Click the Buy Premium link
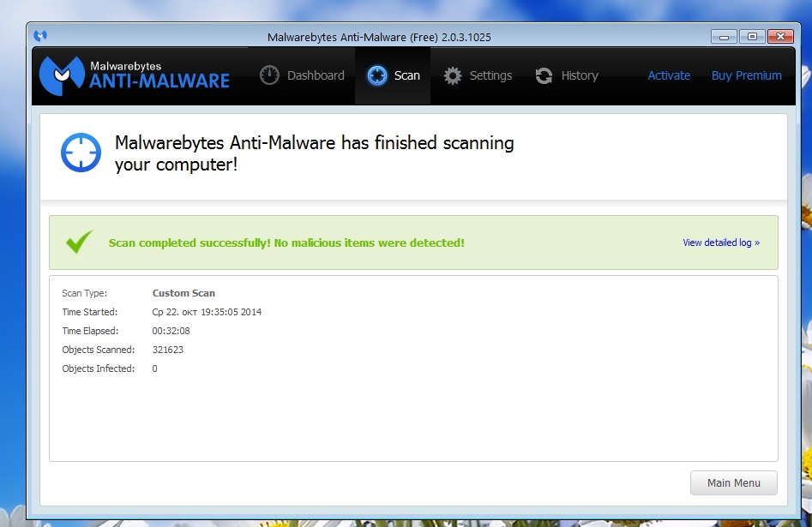Viewport: 812px width, 527px height. tap(746, 75)
